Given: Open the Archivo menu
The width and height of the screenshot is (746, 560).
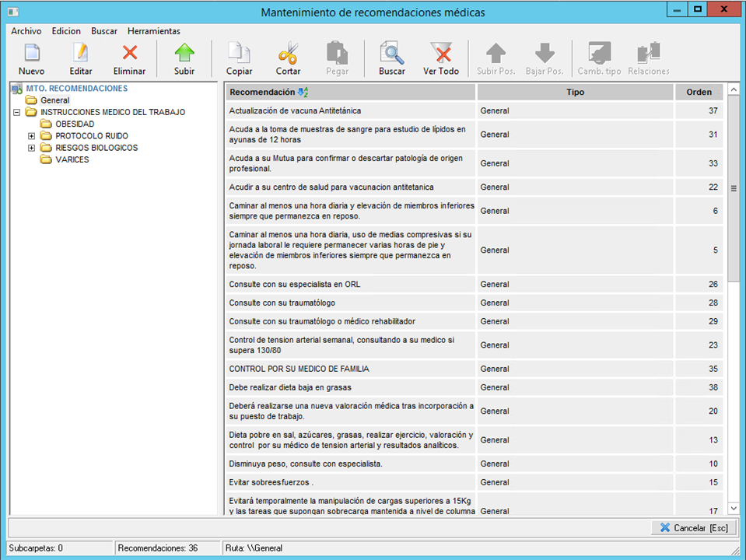Looking at the screenshot, I should point(26,31).
